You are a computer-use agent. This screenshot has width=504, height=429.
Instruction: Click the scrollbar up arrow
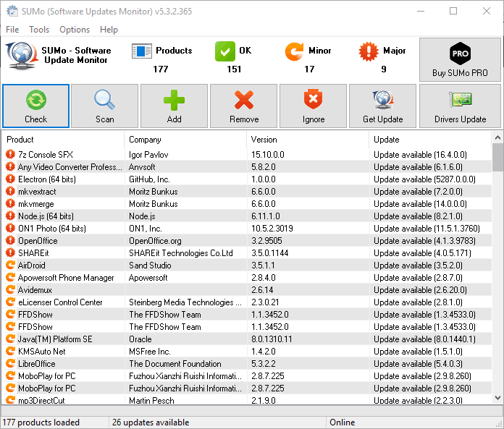click(497, 137)
